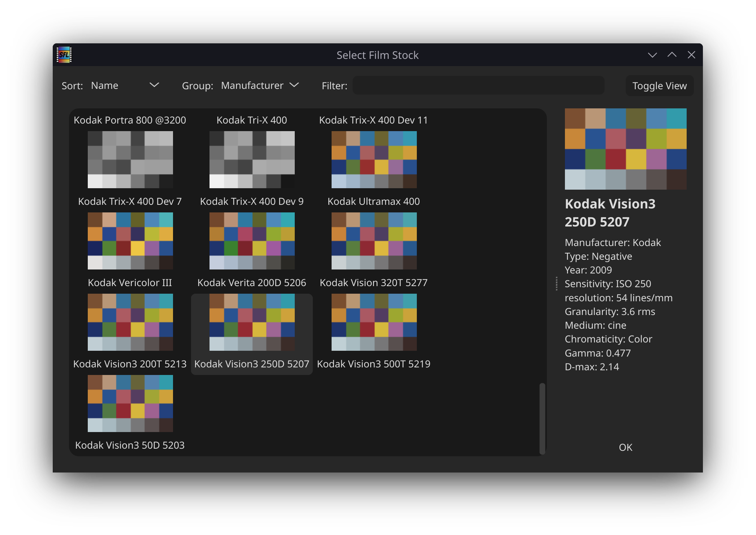Click the 'Kodak Vision3 50D 5203' label
This screenshot has height=535, width=756.
(130, 445)
